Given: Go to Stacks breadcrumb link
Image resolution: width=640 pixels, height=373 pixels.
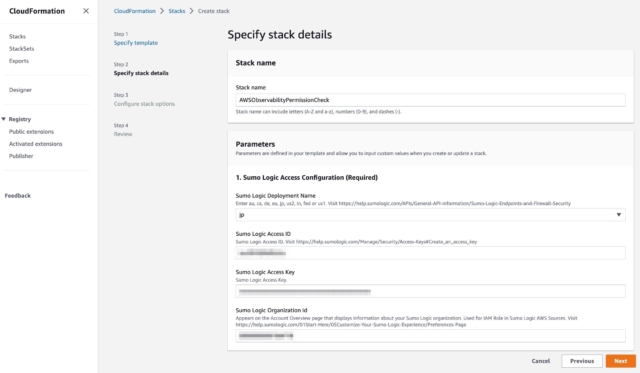Looking at the screenshot, I should point(177,11).
